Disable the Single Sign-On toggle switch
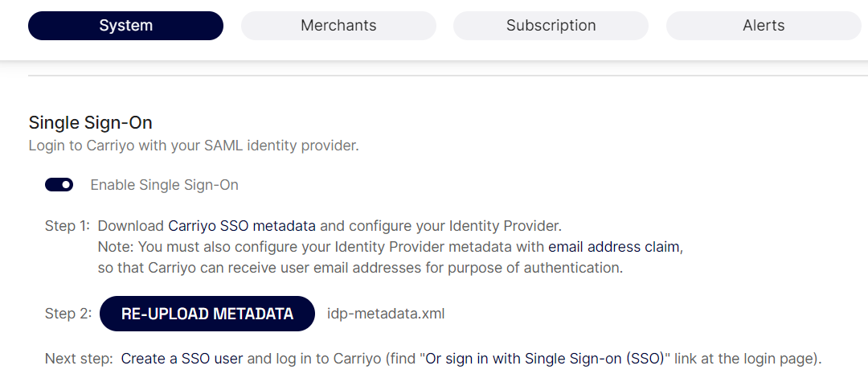This screenshot has width=868, height=382. [59, 185]
